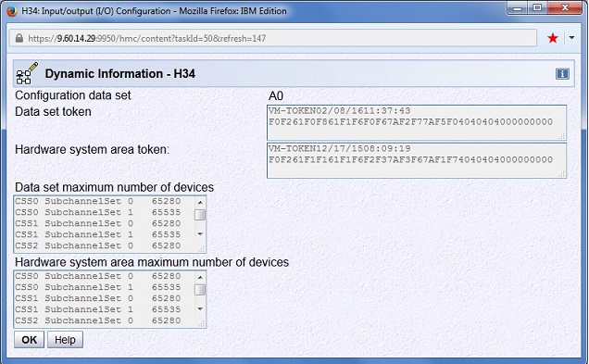The width and height of the screenshot is (589, 364).
Task: Click the blue information icon in header
Action: (562, 73)
